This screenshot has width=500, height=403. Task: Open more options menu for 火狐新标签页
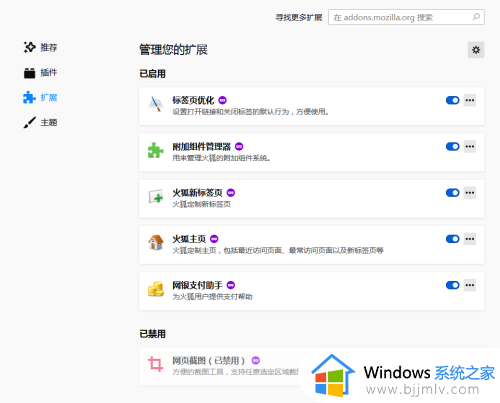tap(470, 193)
